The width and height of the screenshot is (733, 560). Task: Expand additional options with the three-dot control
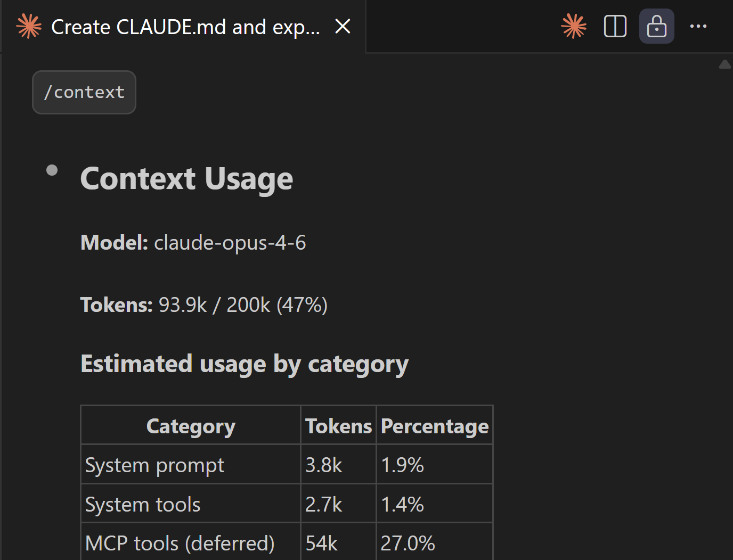click(x=698, y=26)
